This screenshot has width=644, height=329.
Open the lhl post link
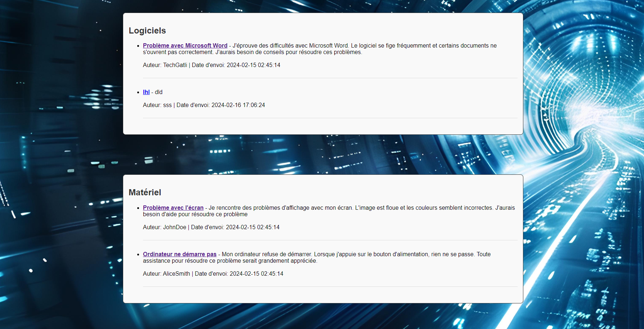coord(146,92)
